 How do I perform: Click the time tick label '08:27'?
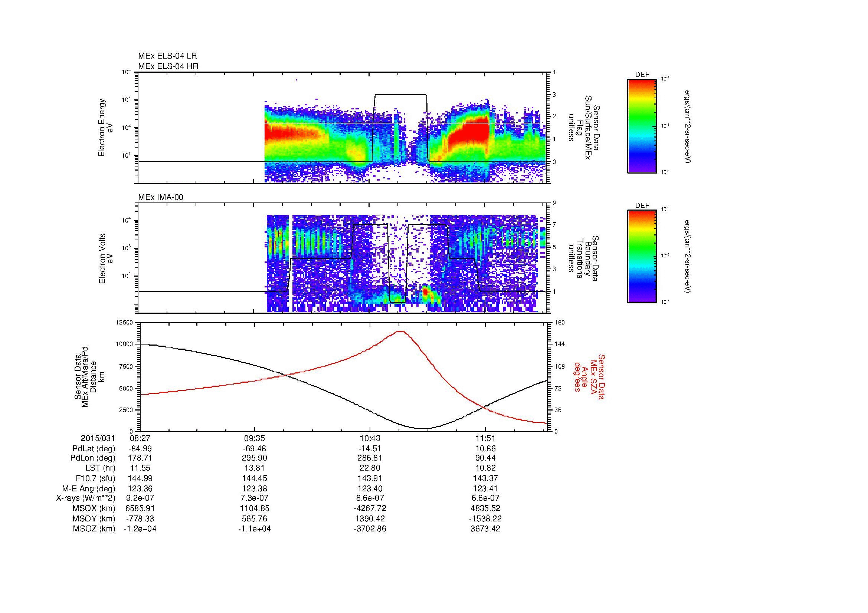click(140, 438)
